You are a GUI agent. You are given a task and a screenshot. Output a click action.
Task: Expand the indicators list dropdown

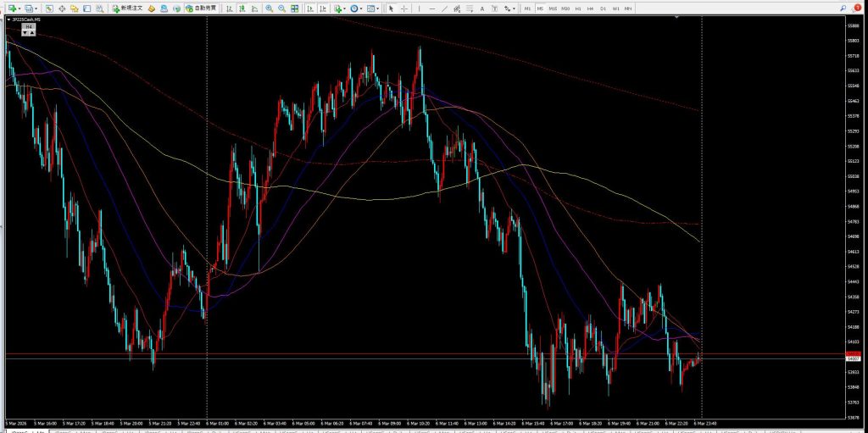coord(346,8)
